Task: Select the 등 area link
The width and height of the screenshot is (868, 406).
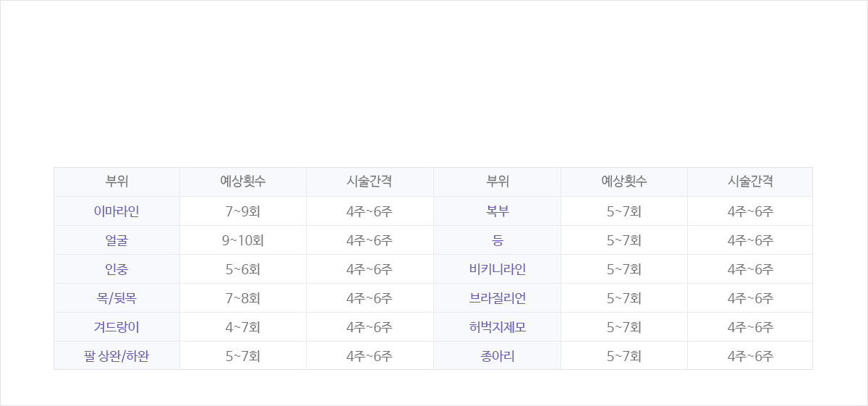Action: (498, 240)
